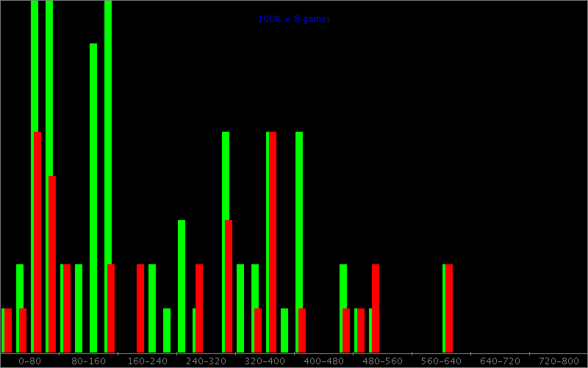Screen dimensions: 588x368
Task: Click the "560-640" axis label
Action: click(441, 361)
